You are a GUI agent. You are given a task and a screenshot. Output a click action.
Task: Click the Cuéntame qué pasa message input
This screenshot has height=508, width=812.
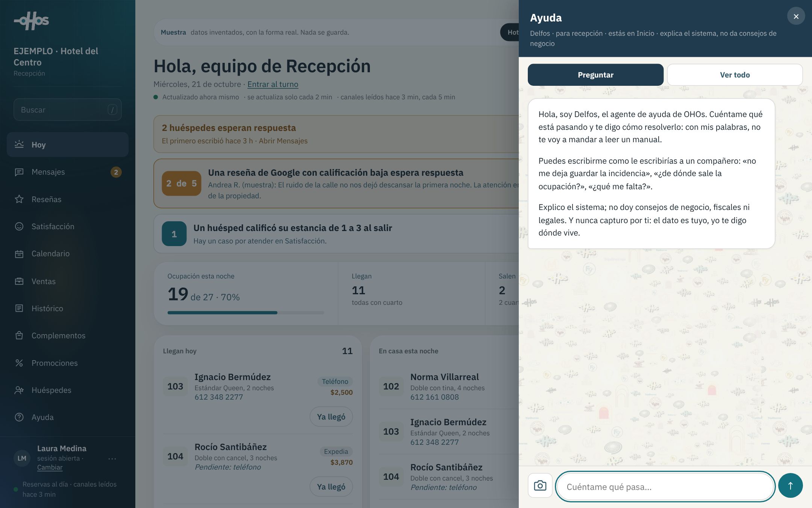(665, 487)
